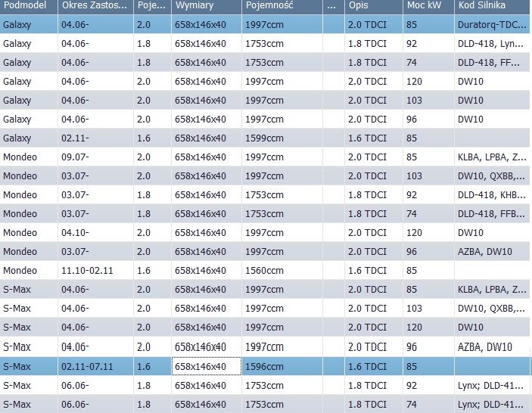Select "1.6 TDCI" in the Mondeo row
This screenshot has width=532, height=413.
pos(374,271)
